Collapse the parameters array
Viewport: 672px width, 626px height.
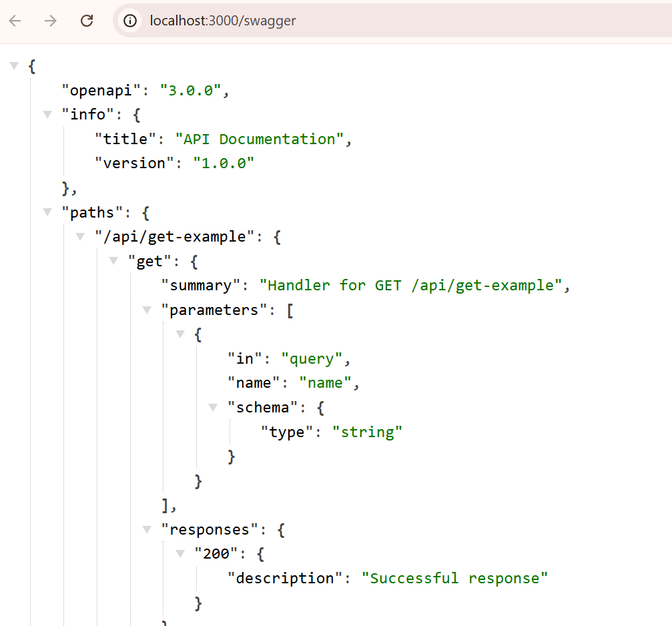(x=146, y=309)
